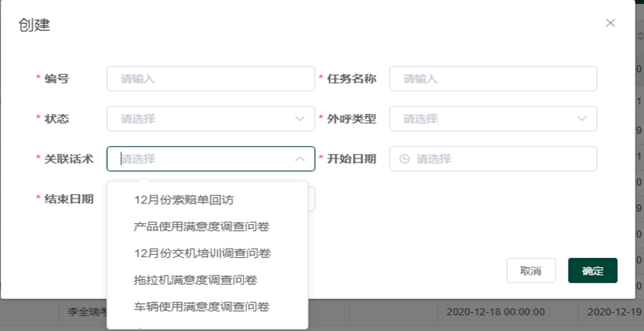Click the 结束日期 field label

(68, 199)
